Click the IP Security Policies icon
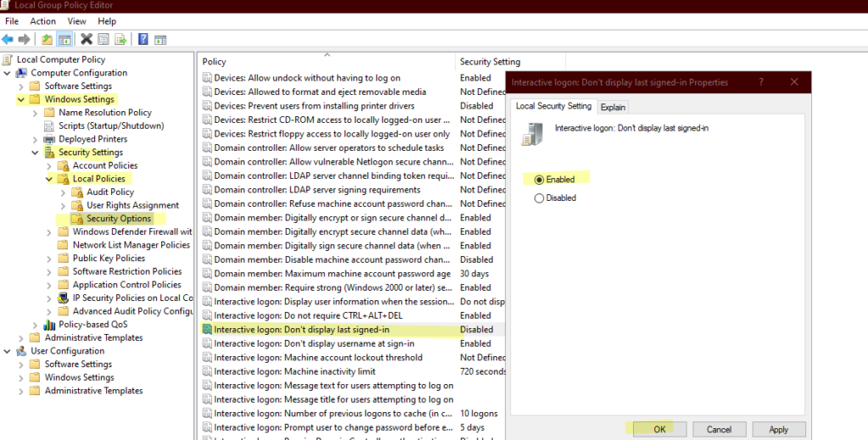The image size is (868, 440). tap(64, 298)
